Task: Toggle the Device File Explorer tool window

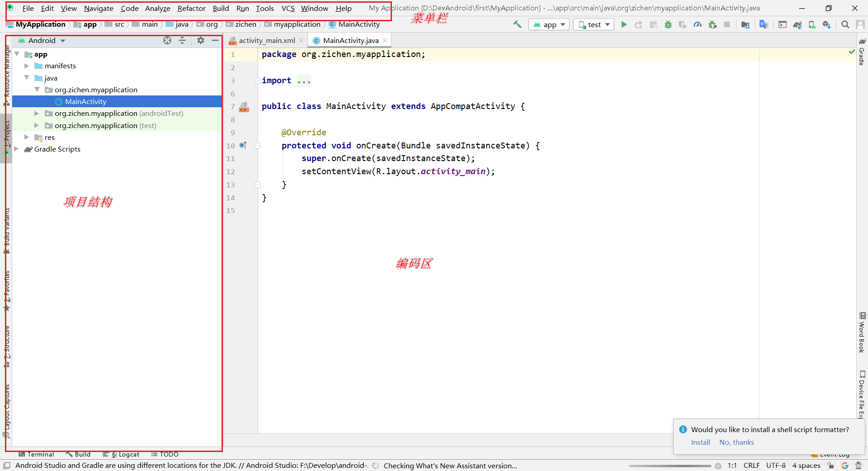Action: (862, 395)
